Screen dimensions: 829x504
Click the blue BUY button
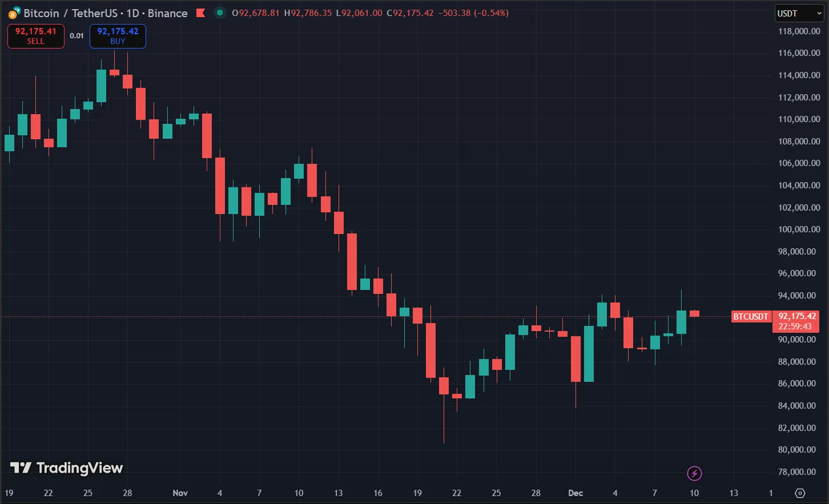[117, 36]
